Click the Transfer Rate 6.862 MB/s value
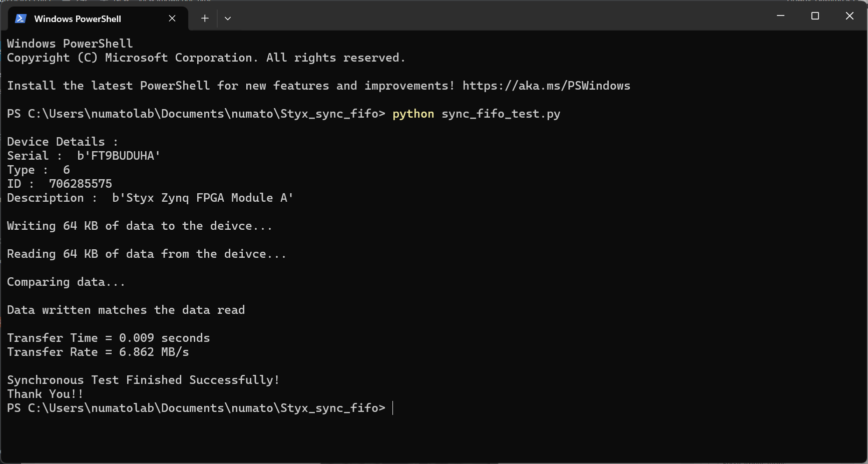Screen dimensions: 868x464 [154, 352]
